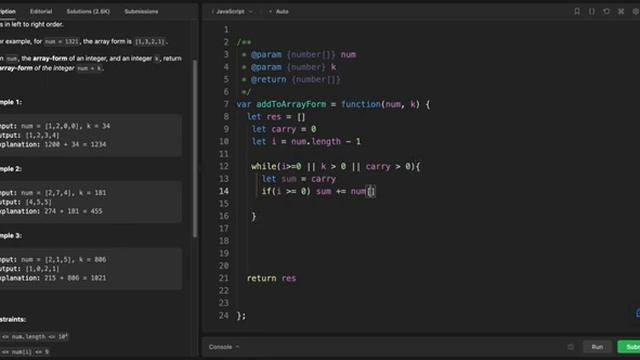
Task: Click 'let i = num.length - 1' line
Action: pos(306,142)
